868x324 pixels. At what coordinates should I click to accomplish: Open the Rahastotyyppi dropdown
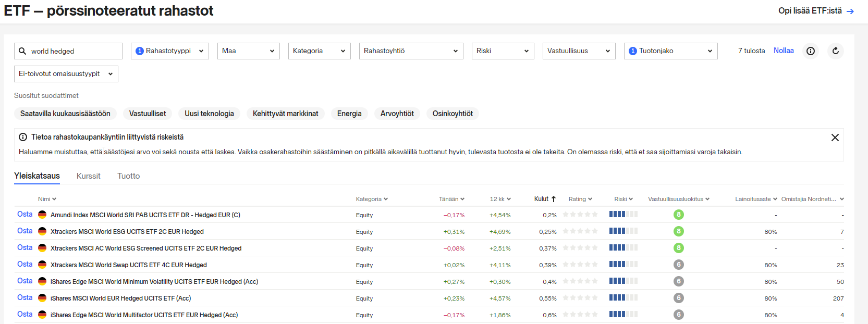coord(170,51)
